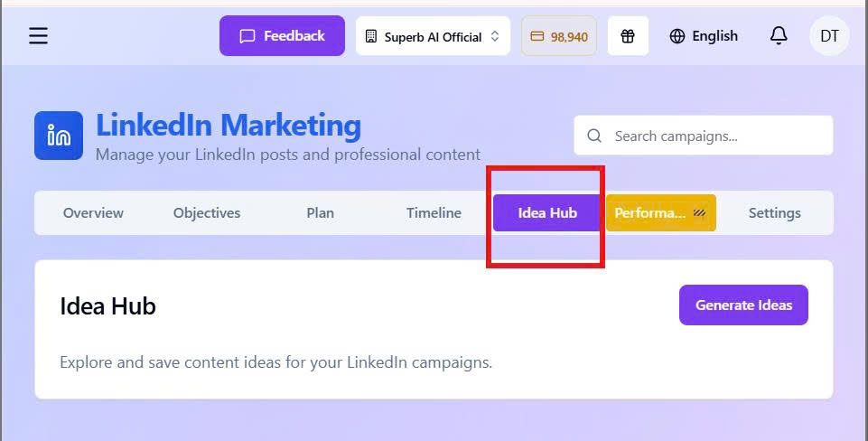Open the English language dropdown
Image resolution: width=868 pixels, height=441 pixels.
point(705,36)
